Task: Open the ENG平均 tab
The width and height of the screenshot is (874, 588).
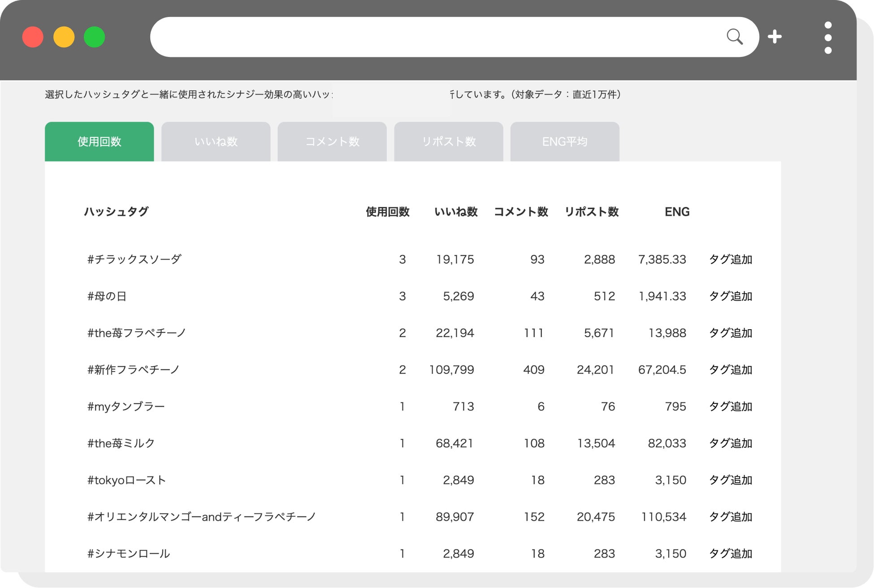Action: click(x=565, y=142)
